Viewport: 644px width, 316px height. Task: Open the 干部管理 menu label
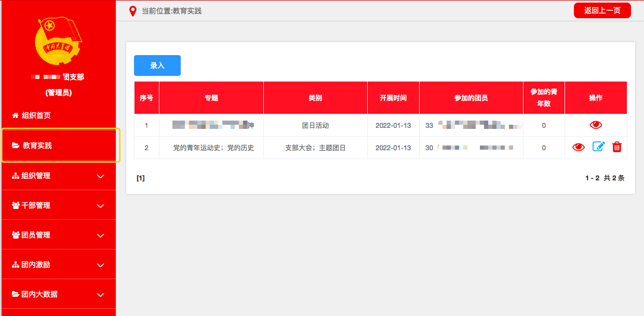[36, 205]
